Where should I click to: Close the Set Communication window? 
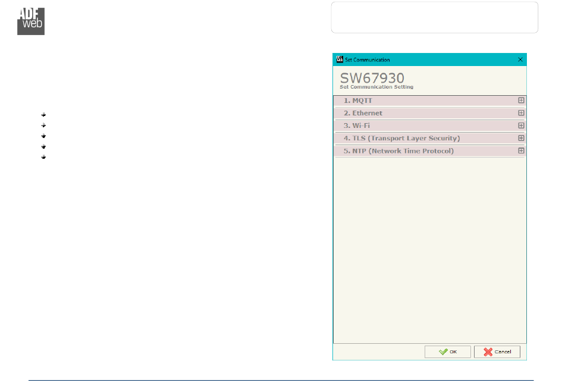[x=520, y=60]
